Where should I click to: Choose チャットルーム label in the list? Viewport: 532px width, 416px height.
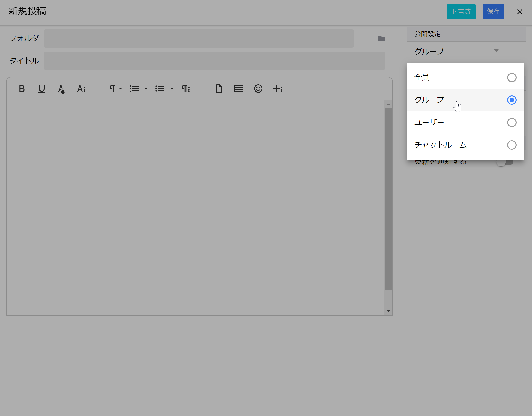pos(440,145)
